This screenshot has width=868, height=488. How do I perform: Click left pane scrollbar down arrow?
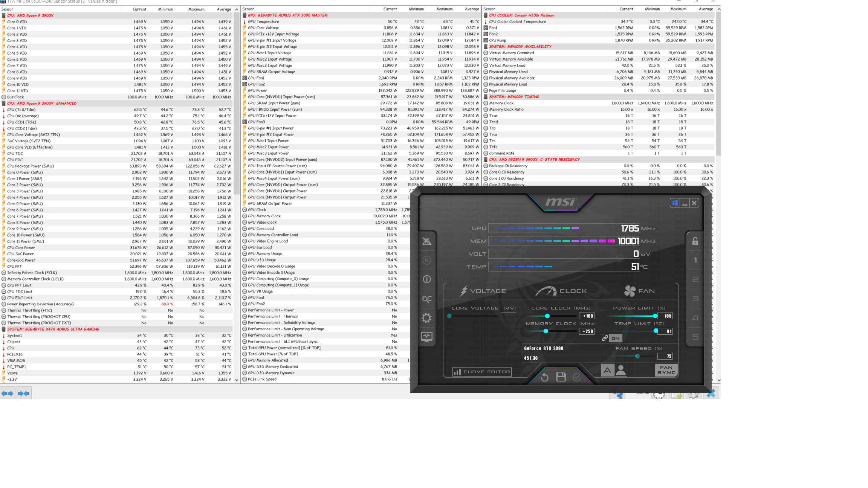pos(237,380)
